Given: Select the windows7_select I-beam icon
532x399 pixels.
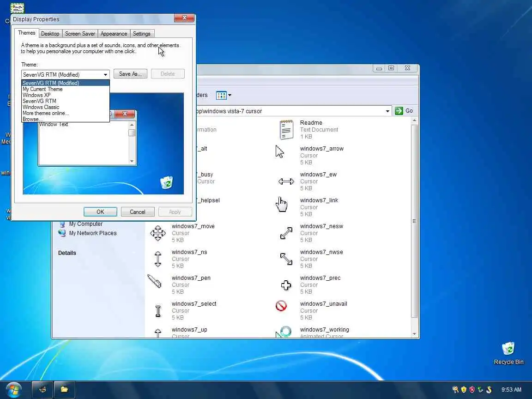Looking at the screenshot, I should [x=158, y=311].
